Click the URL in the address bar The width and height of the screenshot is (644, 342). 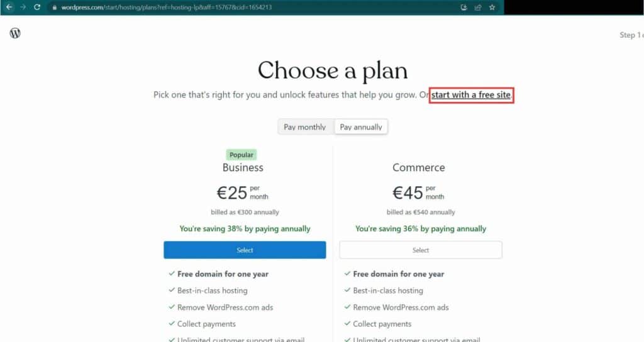(166, 8)
